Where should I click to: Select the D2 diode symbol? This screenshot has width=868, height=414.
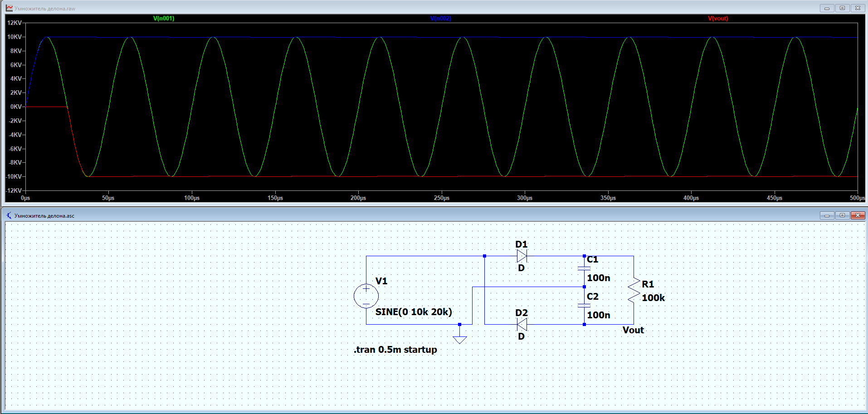point(522,324)
